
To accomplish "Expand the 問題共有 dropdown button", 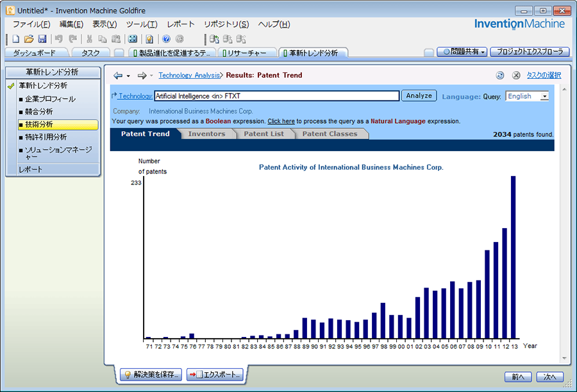I will (462, 52).
